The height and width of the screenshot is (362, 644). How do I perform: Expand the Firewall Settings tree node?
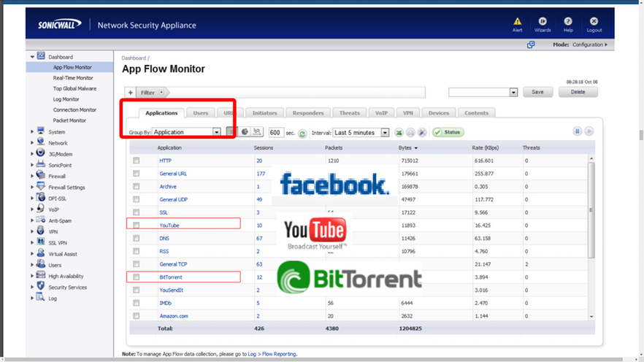coord(32,187)
